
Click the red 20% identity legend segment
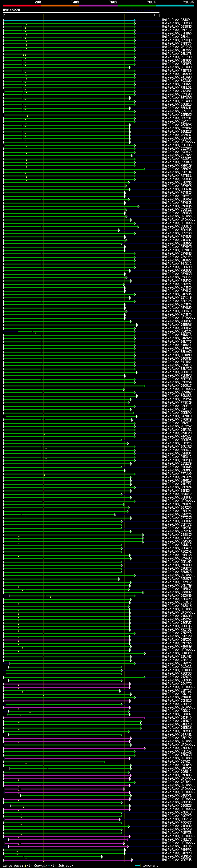tap(22, 6)
